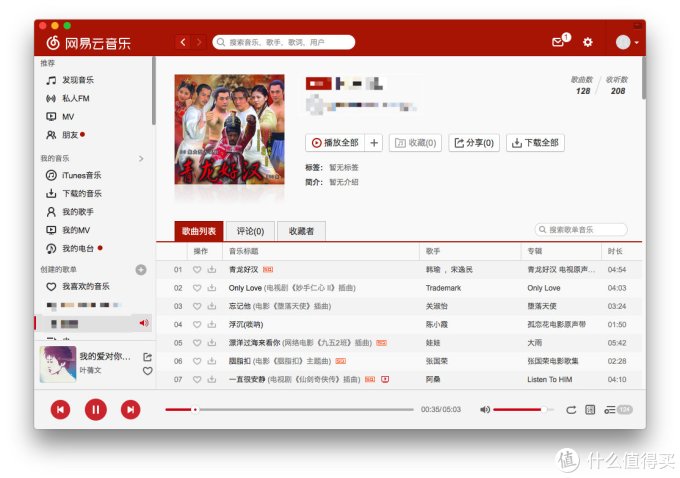Image resolution: width=680 pixels, height=478 pixels.
Task: Switch to the 歌曲列表 tab
Action: point(199,231)
